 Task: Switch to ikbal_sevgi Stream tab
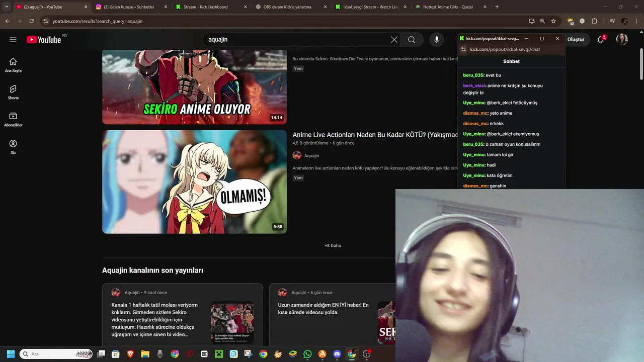(370, 7)
